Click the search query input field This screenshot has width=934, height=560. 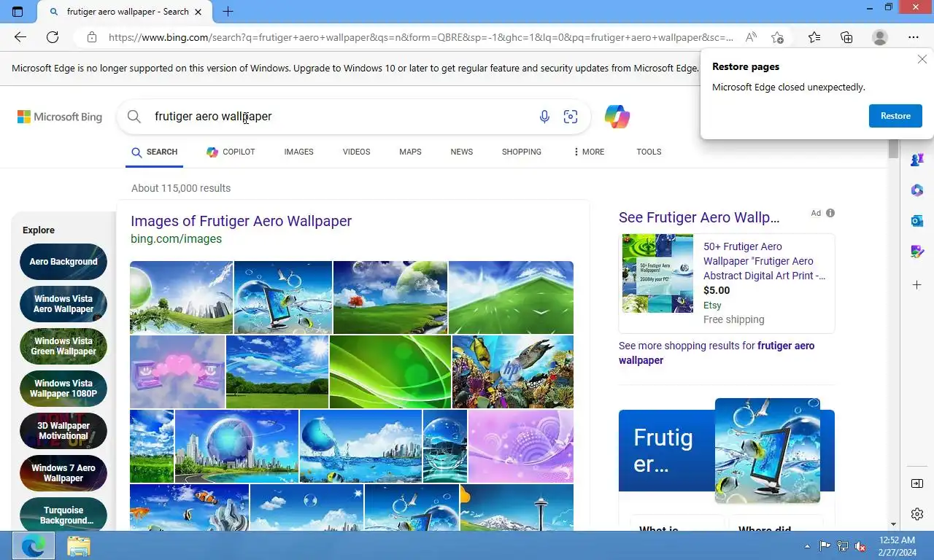click(x=339, y=117)
